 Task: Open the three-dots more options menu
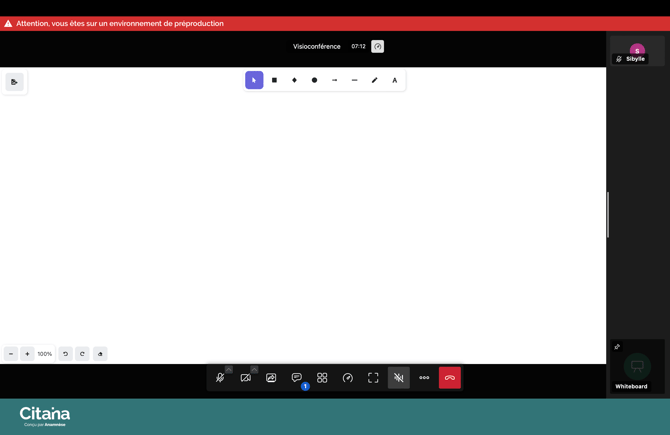(424, 378)
